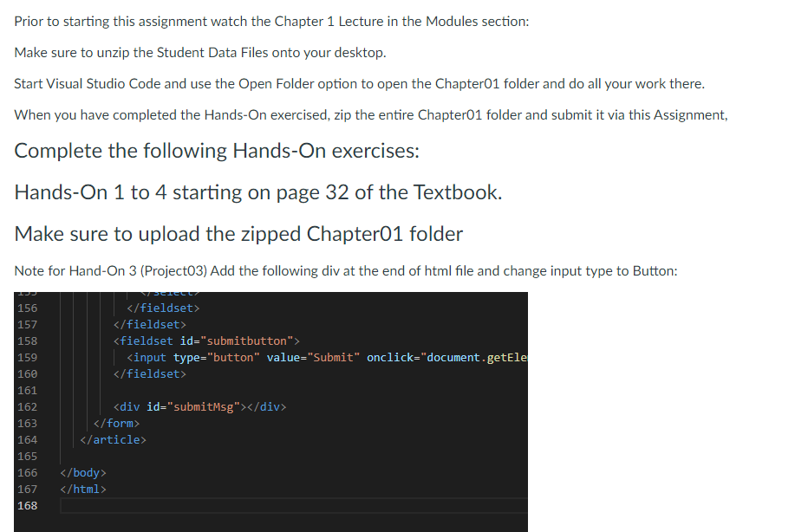Screen dimensions: 795x532
Task: Click the fieldset id="submitbutton" code text
Action: pos(205,341)
